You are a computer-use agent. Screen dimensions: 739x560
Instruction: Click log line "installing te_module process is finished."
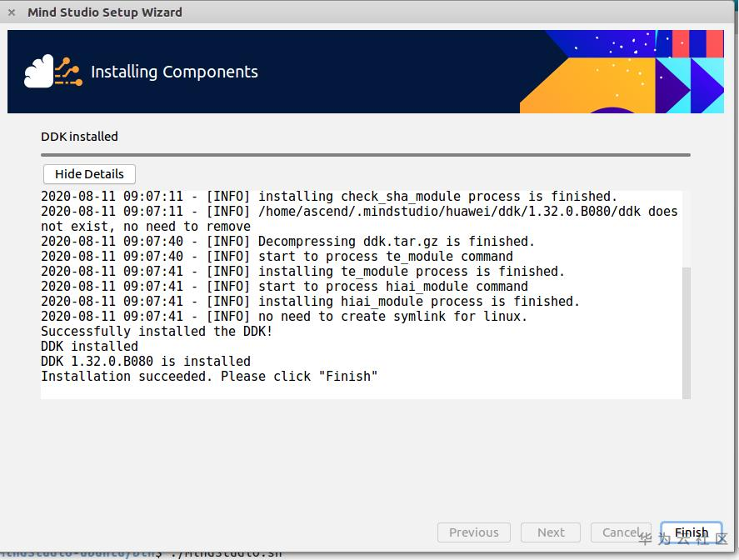(x=302, y=272)
